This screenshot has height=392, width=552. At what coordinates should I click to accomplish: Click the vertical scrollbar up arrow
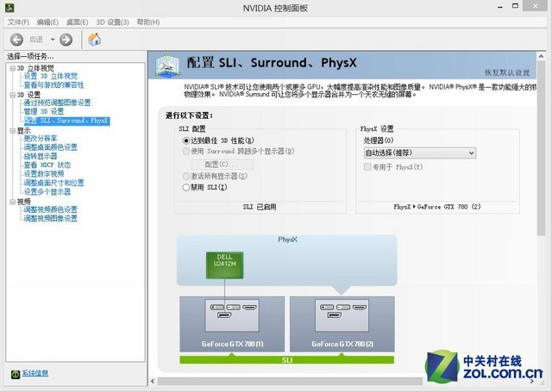[x=541, y=57]
